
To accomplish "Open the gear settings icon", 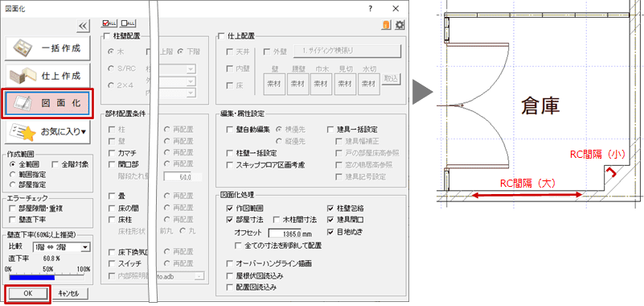I will tap(400, 25).
